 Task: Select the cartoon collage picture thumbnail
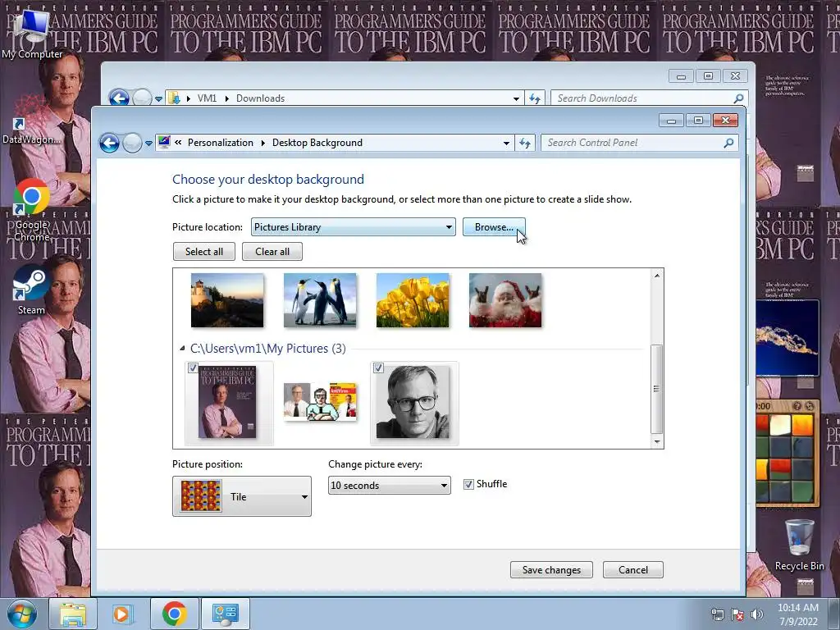(320, 402)
